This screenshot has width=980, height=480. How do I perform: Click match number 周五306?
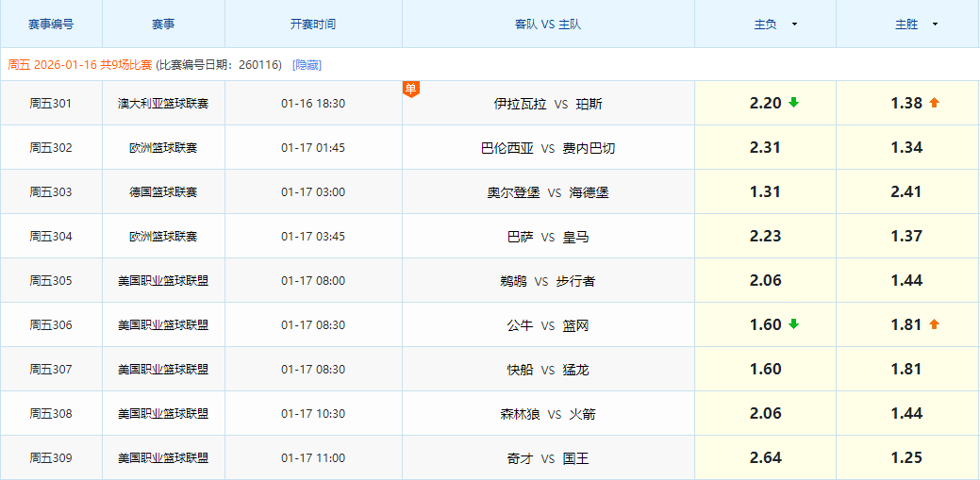51,325
